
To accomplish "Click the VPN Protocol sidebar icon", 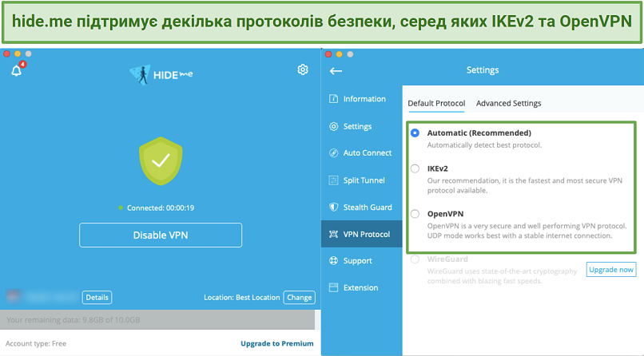I will click(x=333, y=234).
